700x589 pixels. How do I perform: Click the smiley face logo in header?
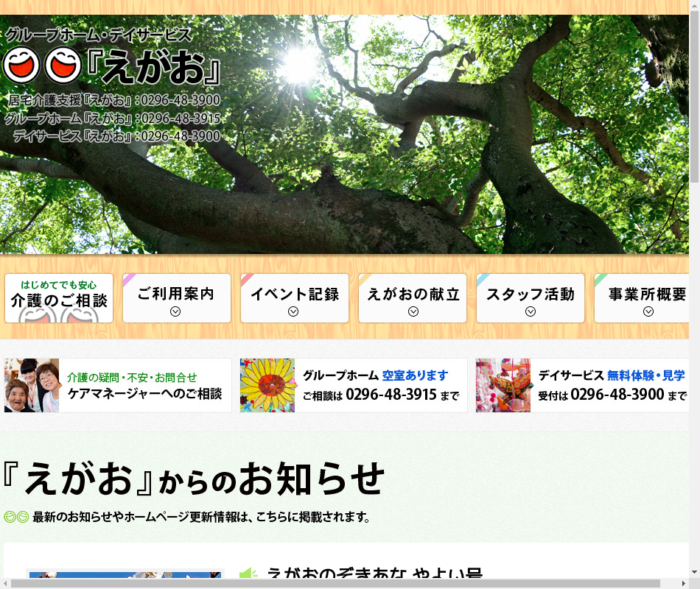[42, 66]
